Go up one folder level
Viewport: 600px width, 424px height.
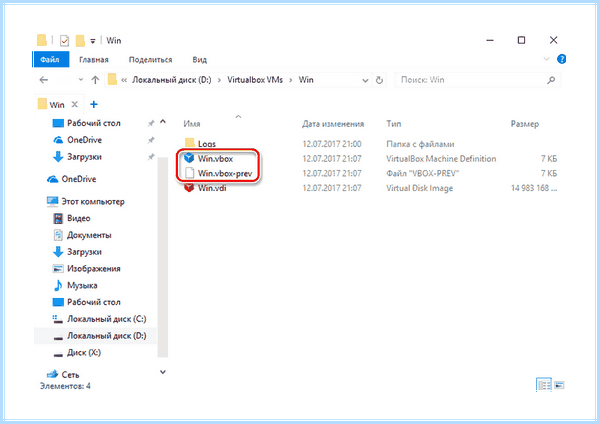pos(95,80)
